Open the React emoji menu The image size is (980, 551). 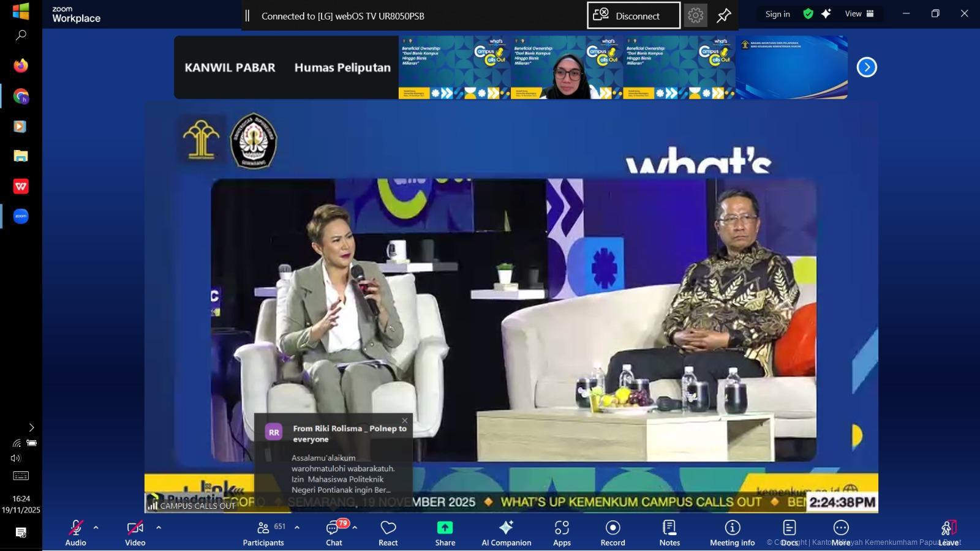pos(388,532)
